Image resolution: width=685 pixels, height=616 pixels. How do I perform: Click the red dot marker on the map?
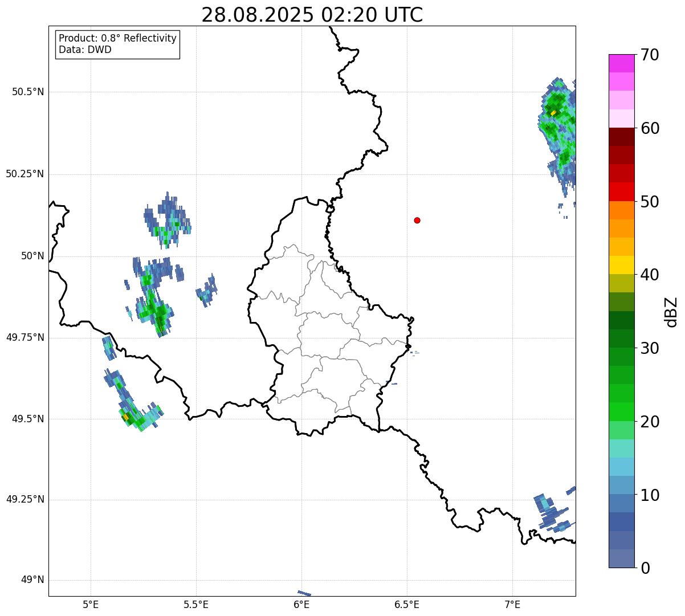click(417, 221)
